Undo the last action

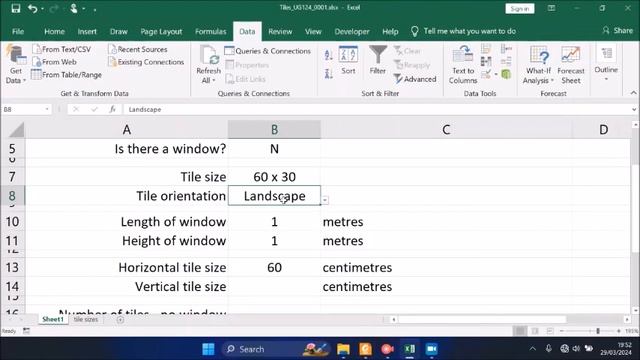(33, 8)
